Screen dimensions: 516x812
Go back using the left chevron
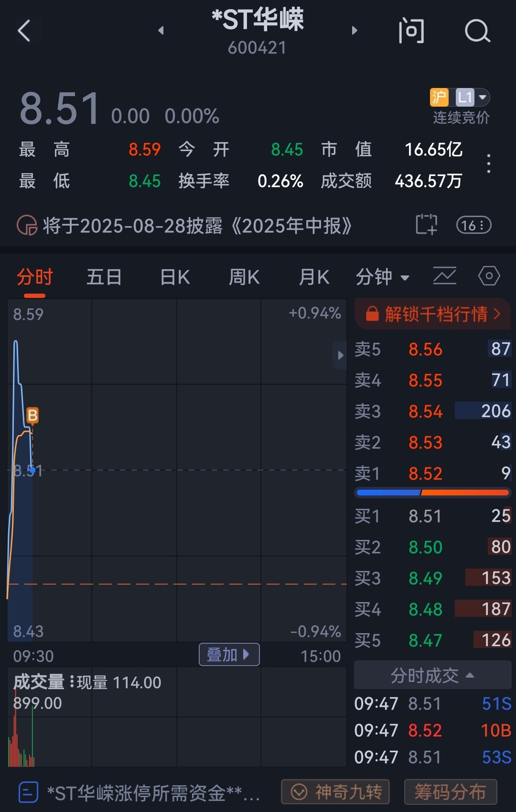click(24, 31)
